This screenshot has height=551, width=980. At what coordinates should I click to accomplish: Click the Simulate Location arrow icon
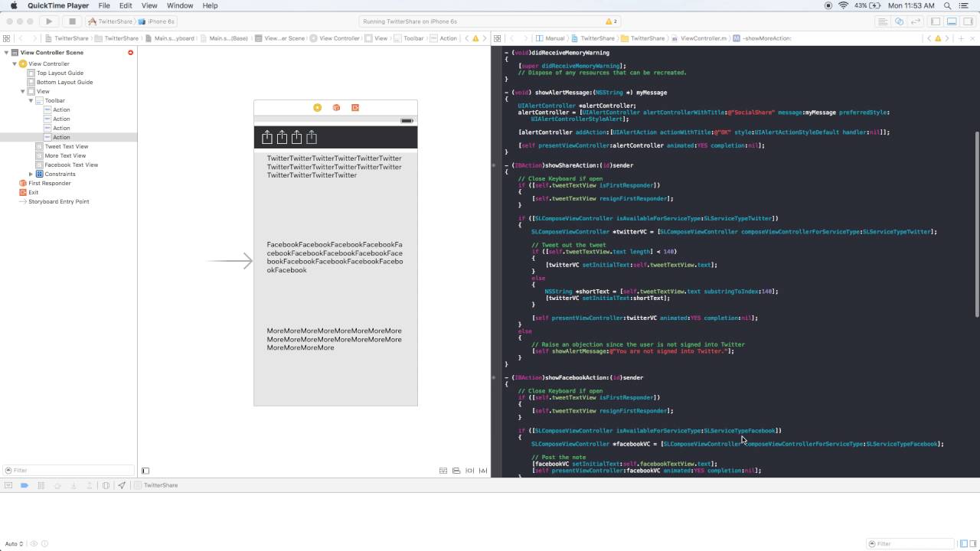click(122, 485)
